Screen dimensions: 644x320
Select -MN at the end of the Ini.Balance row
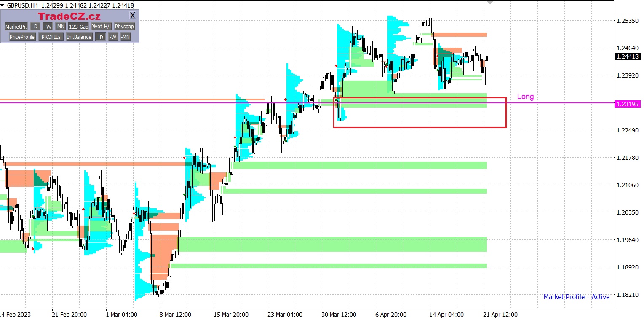pos(126,37)
